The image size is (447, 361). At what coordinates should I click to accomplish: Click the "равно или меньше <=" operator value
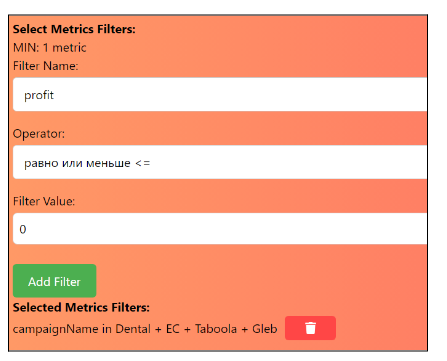(x=87, y=163)
